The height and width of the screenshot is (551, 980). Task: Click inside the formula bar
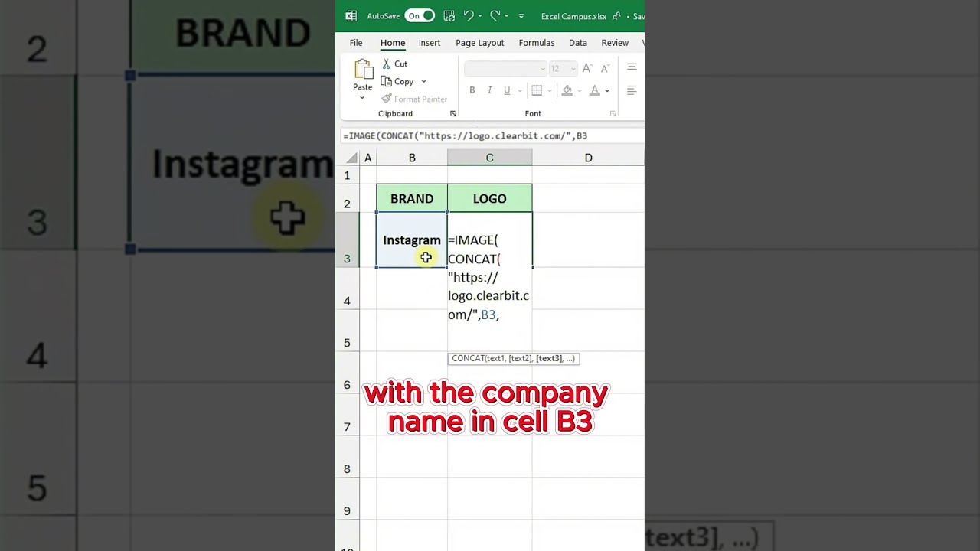pos(492,135)
